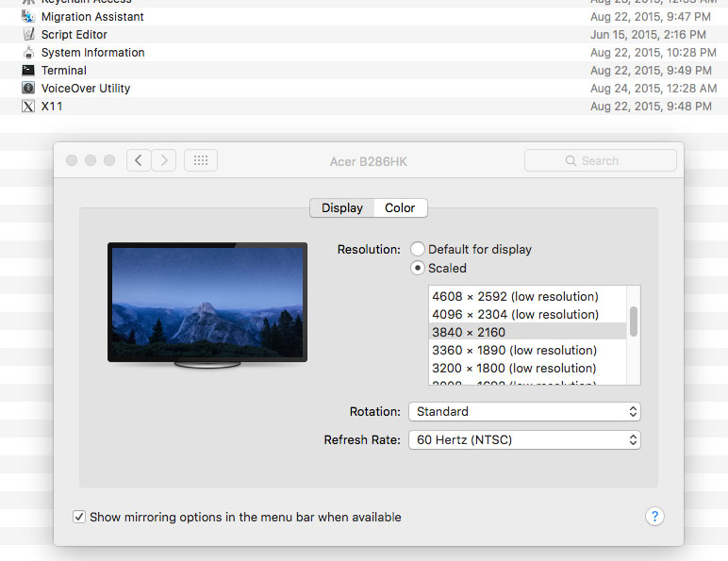This screenshot has width=728, height=561.
Task: Click the Script Editor app icon
Action: [x=28, y=34]
